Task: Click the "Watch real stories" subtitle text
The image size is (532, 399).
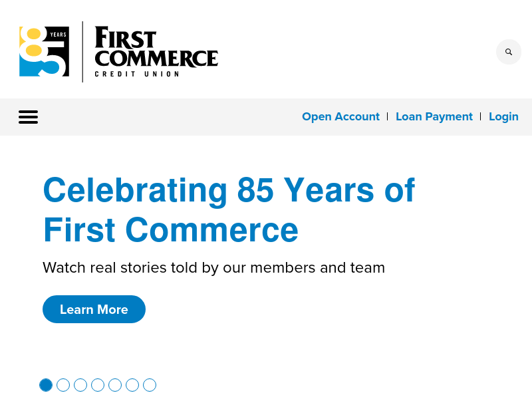Action: tap(213, 267)
